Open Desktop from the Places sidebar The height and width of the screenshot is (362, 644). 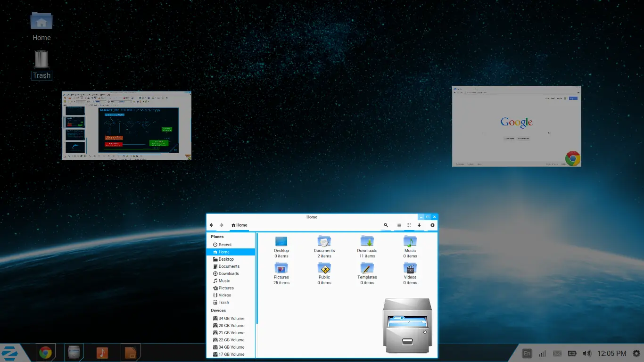(231, 259)
